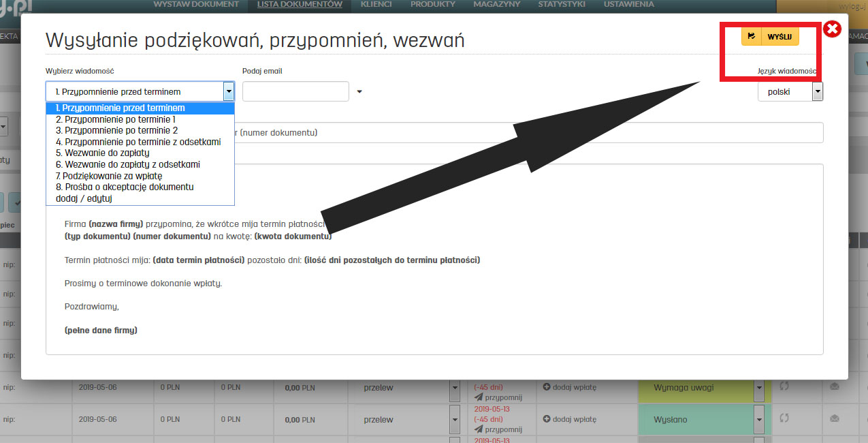Expand the Wymaga uwagi status dropdown
The image size is (868, 443).
[x=759, y=388]
